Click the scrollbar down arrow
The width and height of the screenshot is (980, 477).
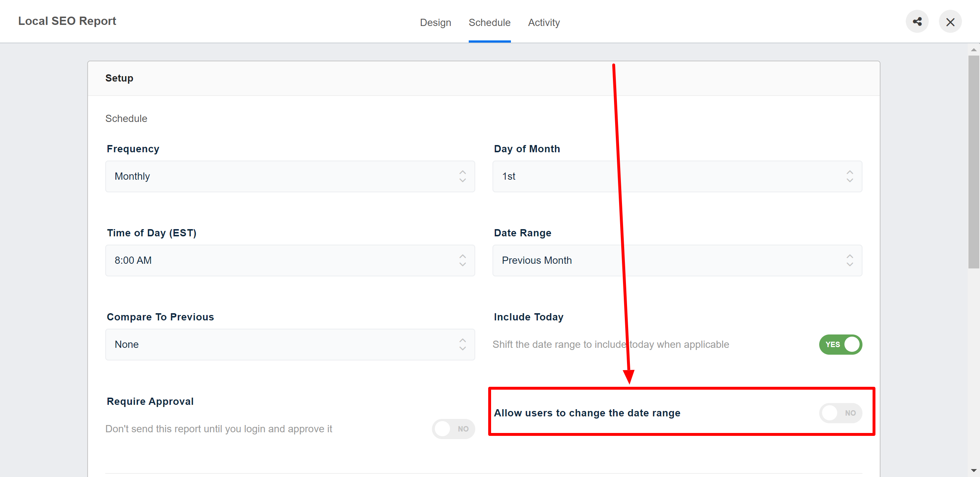click(974, 471)
